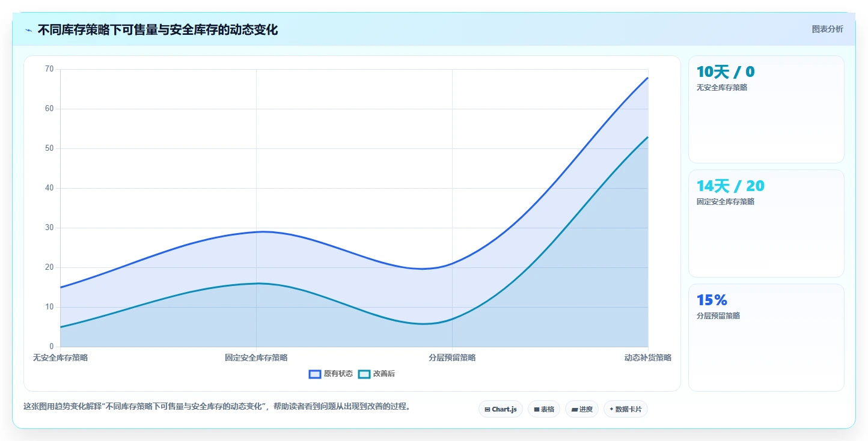Click the 图表分析 label in header
868x441 pixels.
[x=827, y=29]
